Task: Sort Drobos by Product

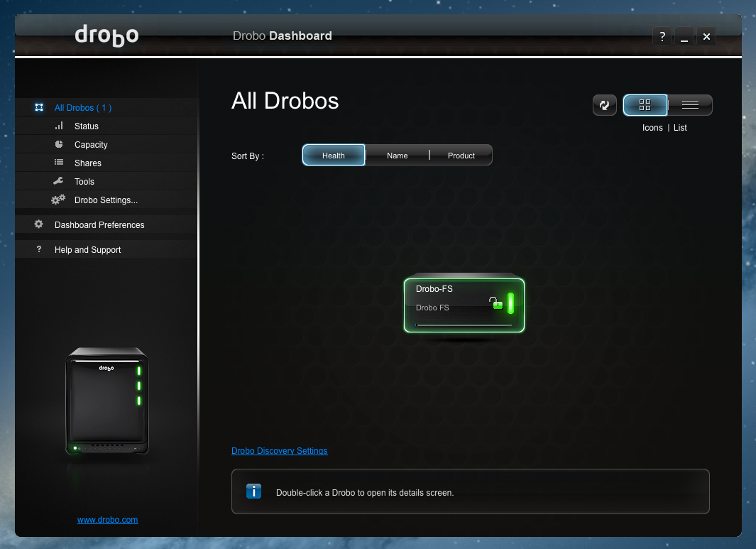Action: pos(461,156)
